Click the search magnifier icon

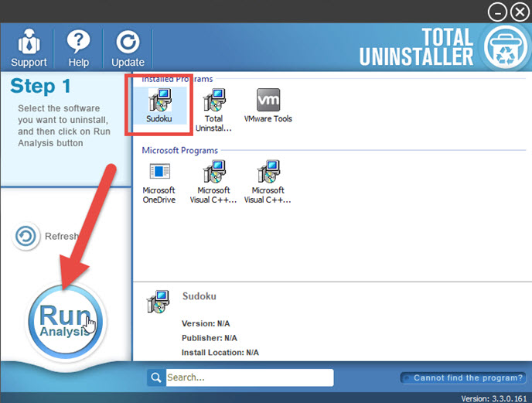(156, 377)
